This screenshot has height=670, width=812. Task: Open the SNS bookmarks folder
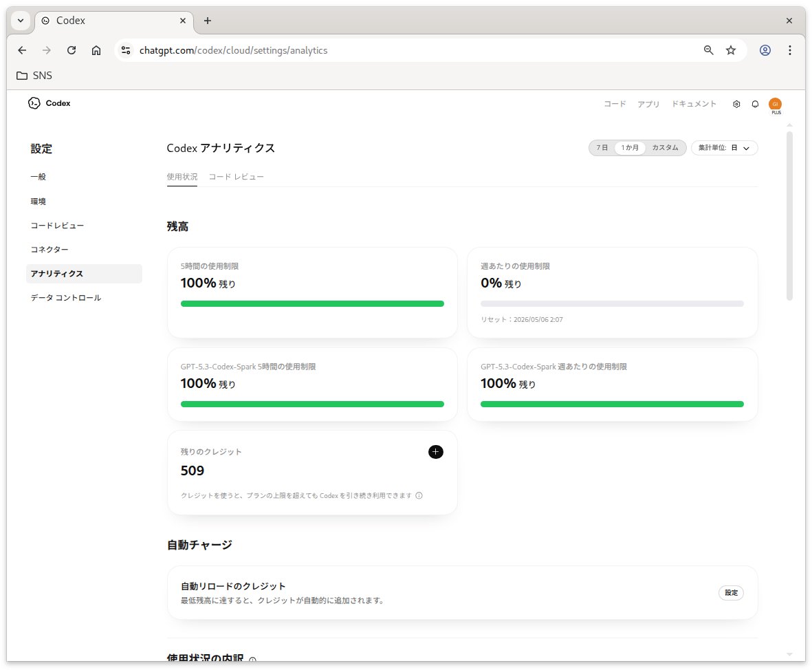tap(34, 76)
